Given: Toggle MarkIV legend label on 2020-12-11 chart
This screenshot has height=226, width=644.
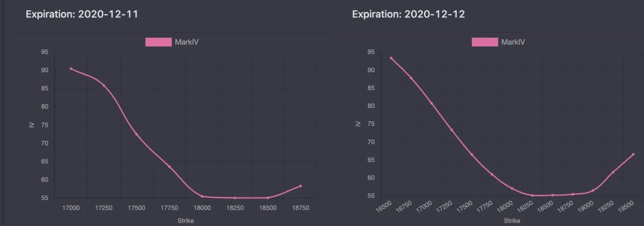Looking at the screenshot, I should [187, 42].
